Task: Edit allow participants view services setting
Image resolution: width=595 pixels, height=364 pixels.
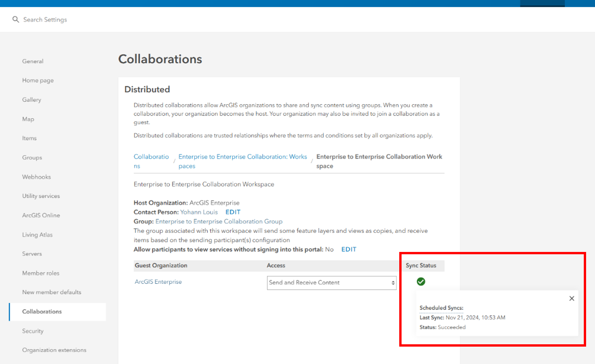Action: click(349, 250)
